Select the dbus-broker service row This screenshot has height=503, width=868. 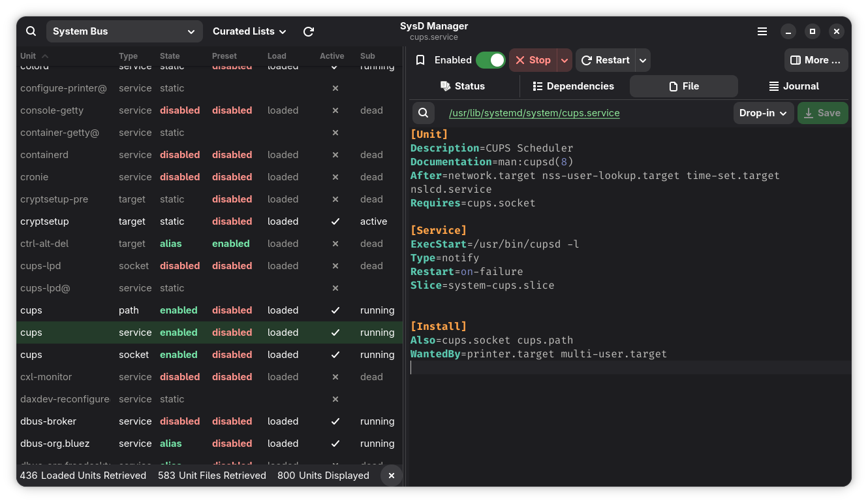[x=209, y=421]
